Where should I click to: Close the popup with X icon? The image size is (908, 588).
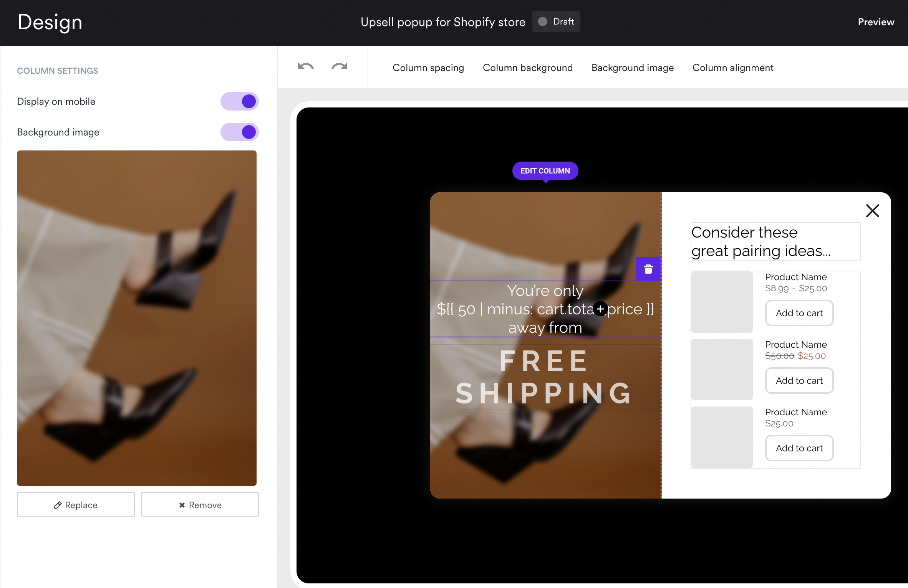pos(872,211)
